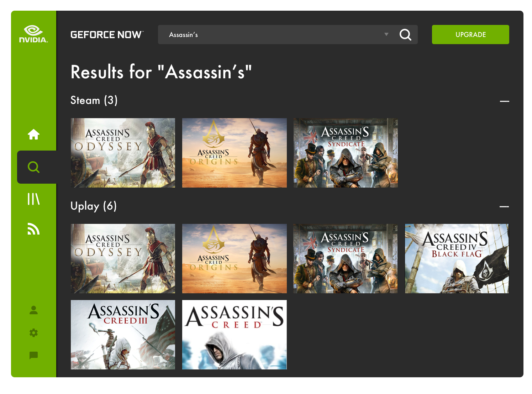Click the UPGRADE button
The width and height of the screenshot is (532, 394).
point(470,35)
